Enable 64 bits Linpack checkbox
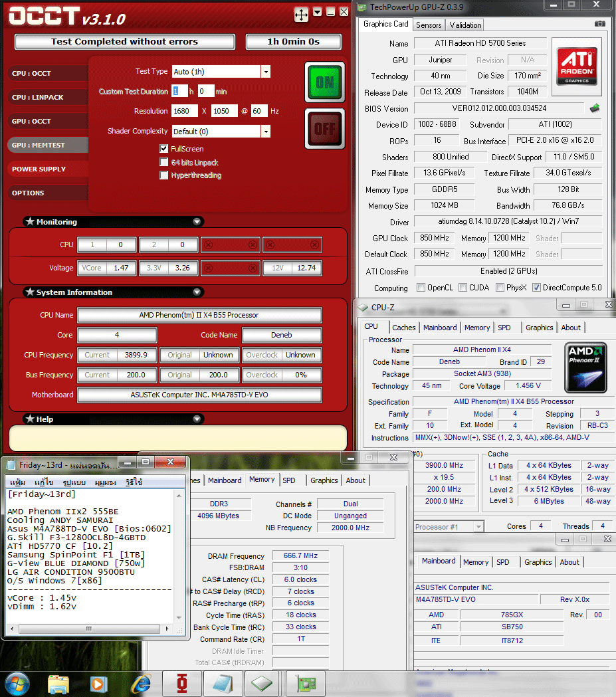Screen dimensions: 616x697 point(163,162)
